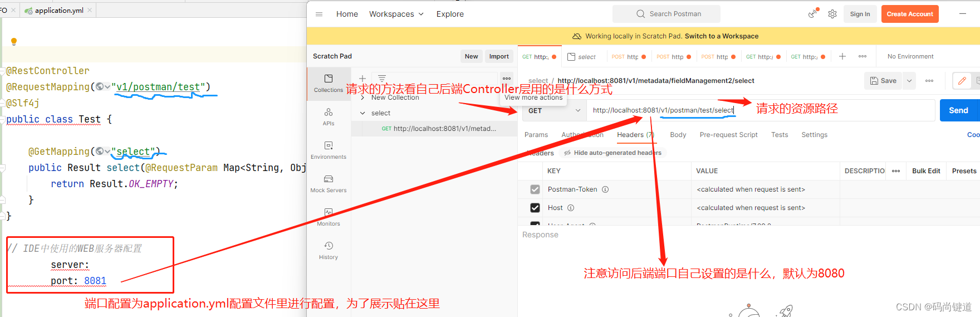
Task: Click the lightbulb hint icon in IDE
Action: [14, 42]
